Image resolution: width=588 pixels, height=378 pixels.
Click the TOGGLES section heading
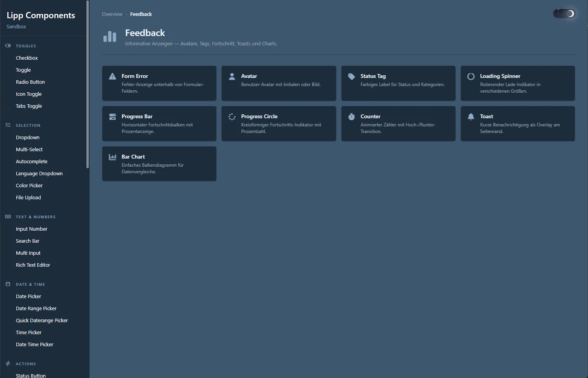tap(26, 46)
